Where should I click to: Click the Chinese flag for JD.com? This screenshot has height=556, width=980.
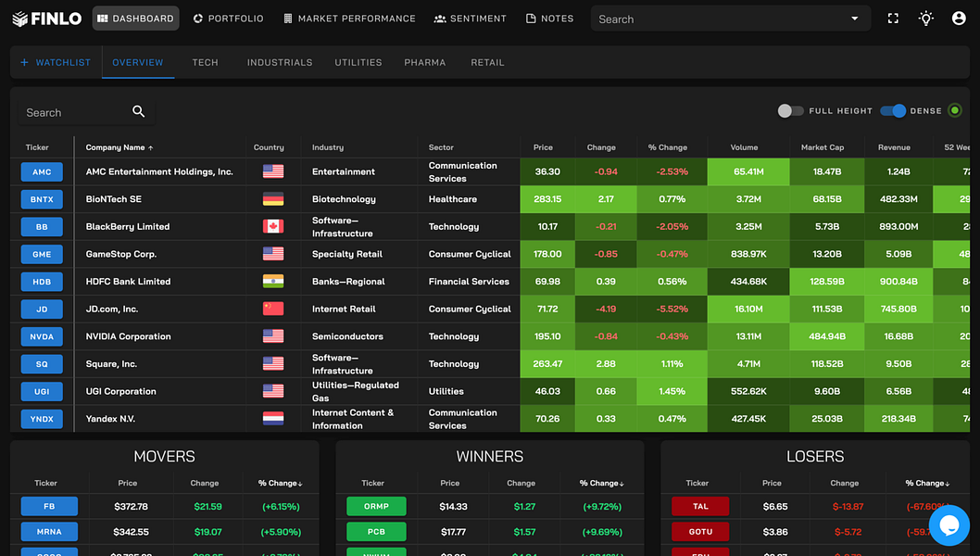273,309
